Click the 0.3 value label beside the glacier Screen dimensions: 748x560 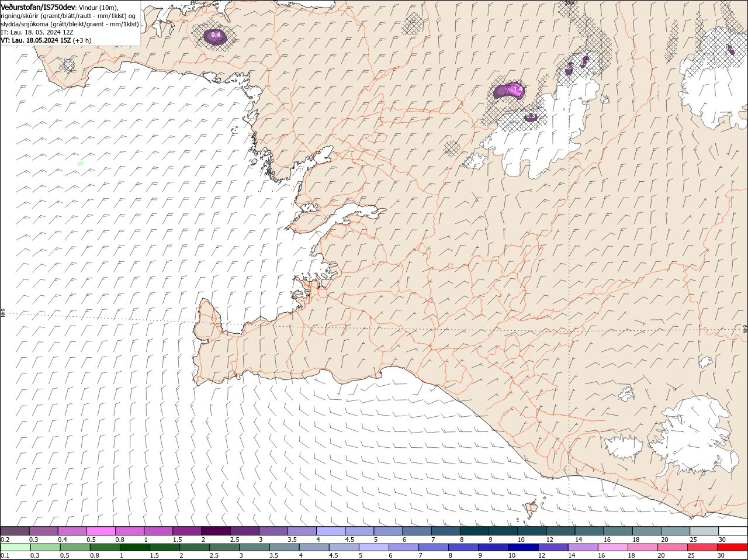[x=531, y=117]
